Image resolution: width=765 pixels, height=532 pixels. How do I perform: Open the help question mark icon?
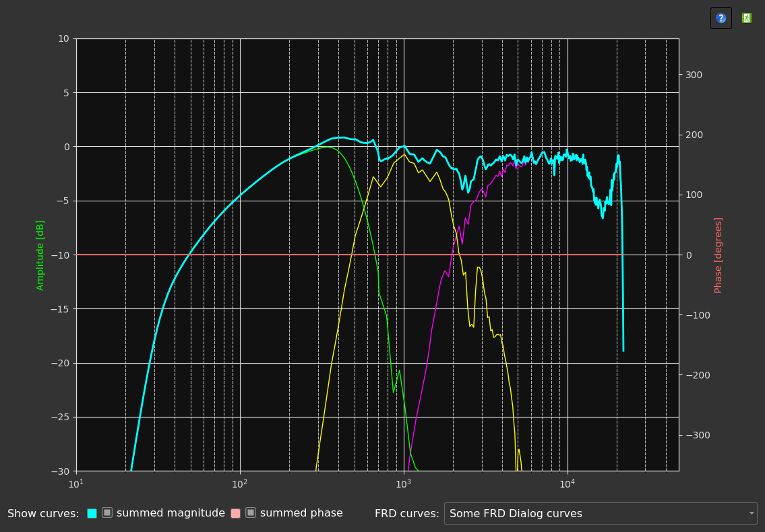coord(721,18)
